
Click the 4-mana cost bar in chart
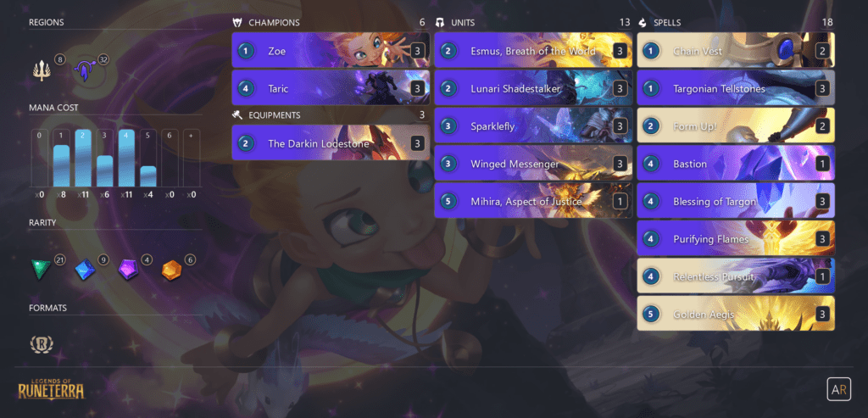coord(126,159)
